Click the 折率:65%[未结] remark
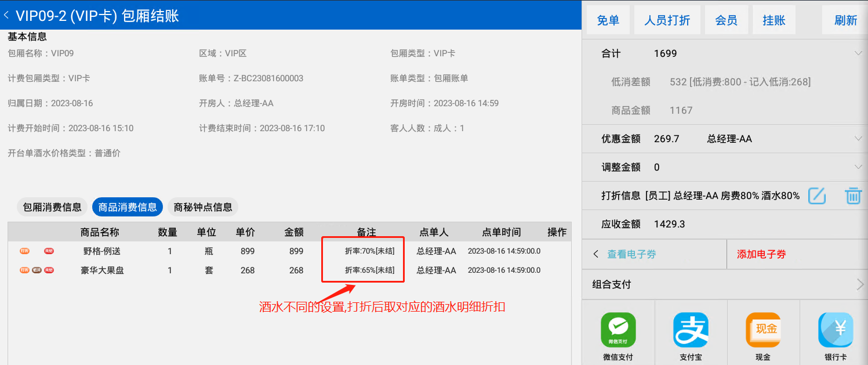Viewport: 868px width, 365px height. coord(369,270)
